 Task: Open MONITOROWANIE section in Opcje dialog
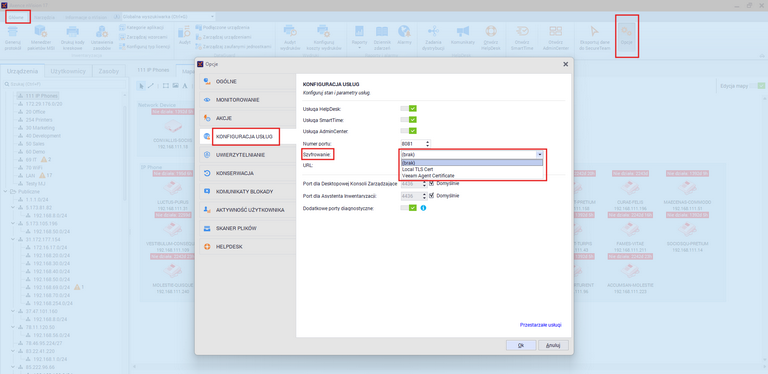248,100
